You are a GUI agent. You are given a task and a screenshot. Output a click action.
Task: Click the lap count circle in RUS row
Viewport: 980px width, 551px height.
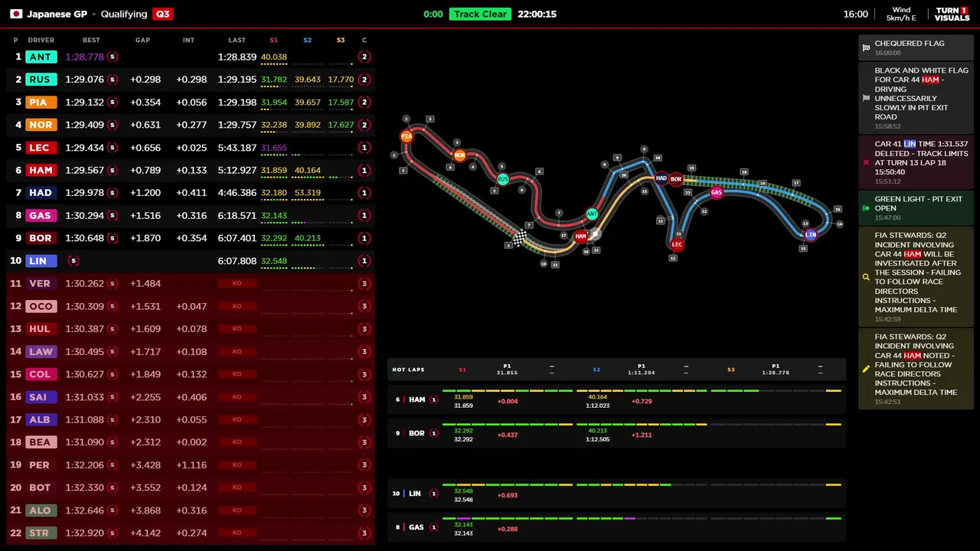tap(364, 80)
